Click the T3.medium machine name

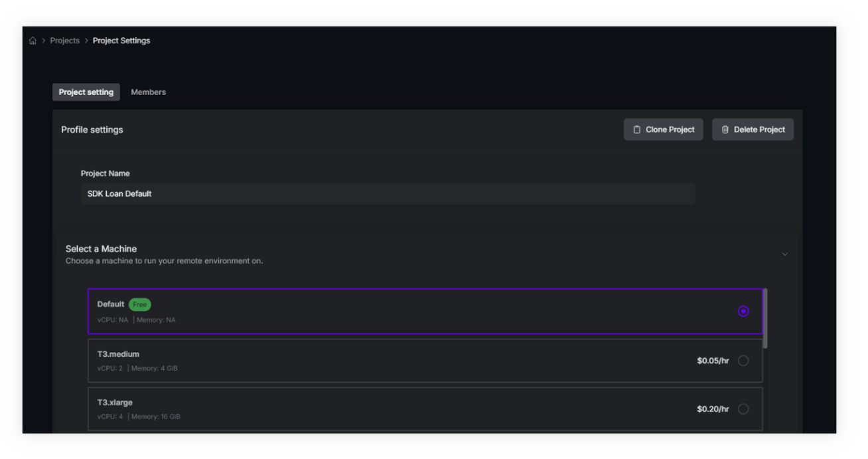click(118, 354)
